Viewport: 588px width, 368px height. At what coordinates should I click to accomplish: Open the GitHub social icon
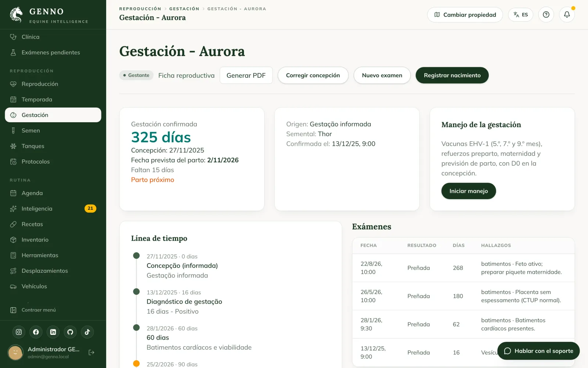(70, 332)
